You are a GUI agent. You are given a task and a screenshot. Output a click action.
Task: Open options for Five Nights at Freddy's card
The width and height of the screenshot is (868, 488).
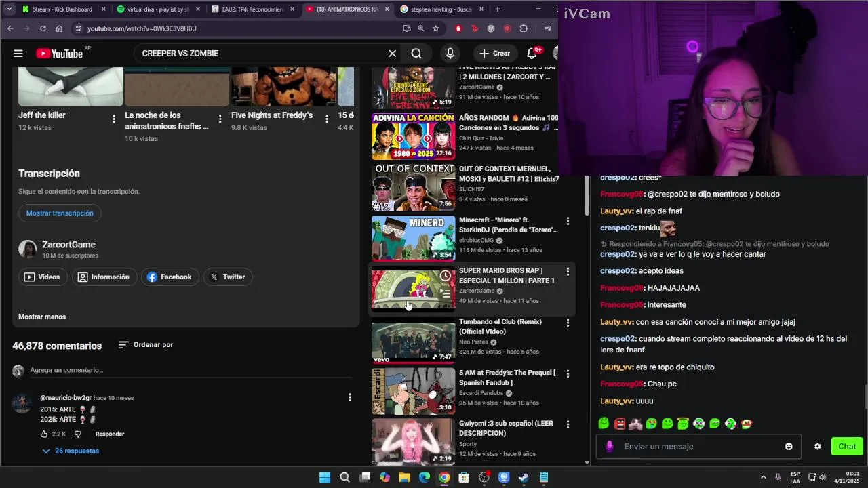326,119
